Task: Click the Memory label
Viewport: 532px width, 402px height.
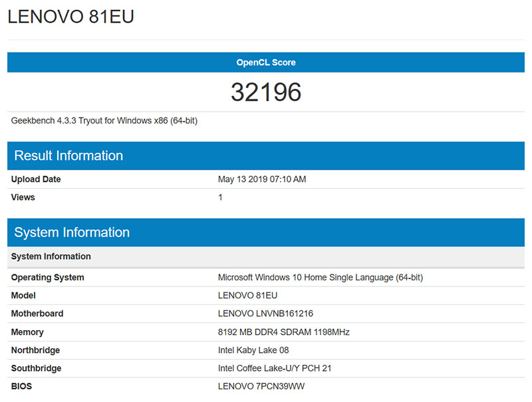Action: (27, 332)
